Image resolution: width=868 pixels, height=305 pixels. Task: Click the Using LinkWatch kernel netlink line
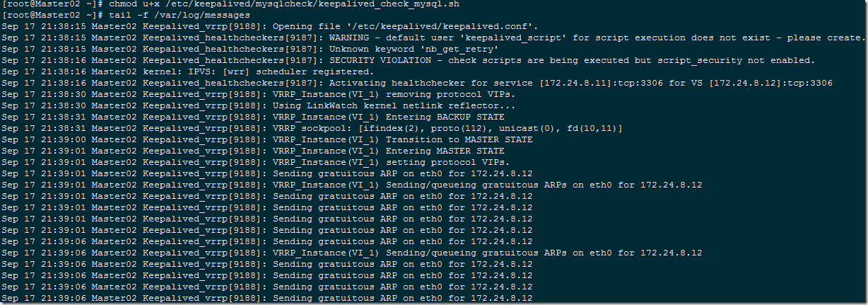[394, 105]
